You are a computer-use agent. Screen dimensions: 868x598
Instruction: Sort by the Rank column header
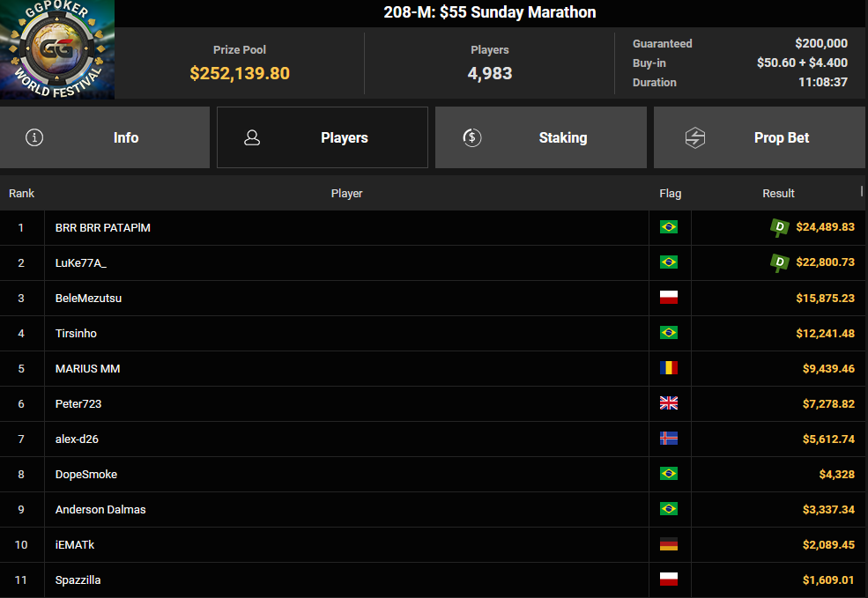(21, 193)
